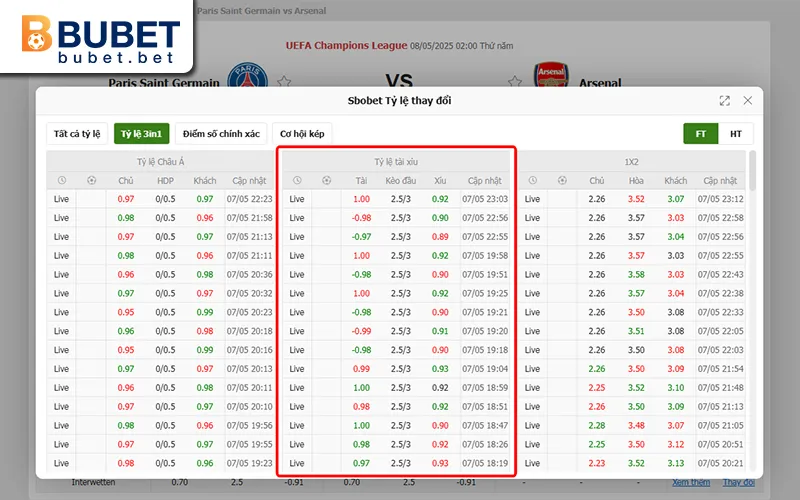Click the clock icon in Tỷ lệ Châu Á header

pos(62,180)
